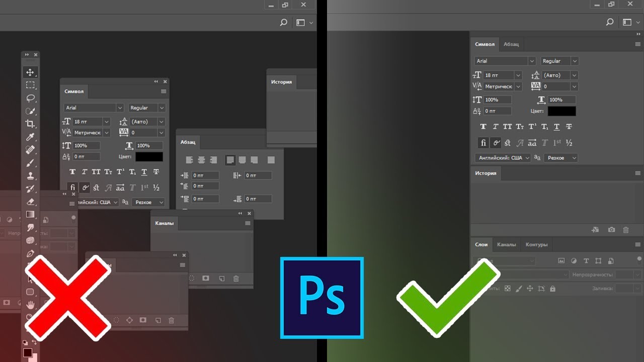Viewport: 644px width, 362px height.
Task: Select the History Brush tool
Action: (30, 189)
